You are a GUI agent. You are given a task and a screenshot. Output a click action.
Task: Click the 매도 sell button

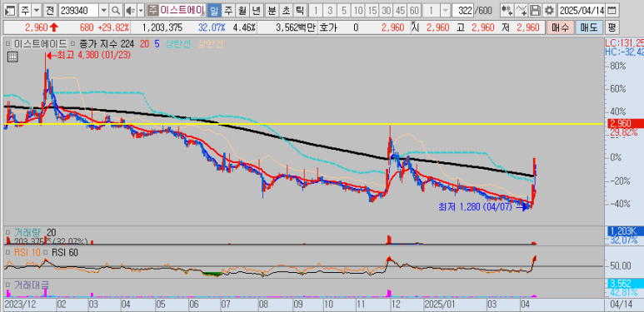pos(589,28)
